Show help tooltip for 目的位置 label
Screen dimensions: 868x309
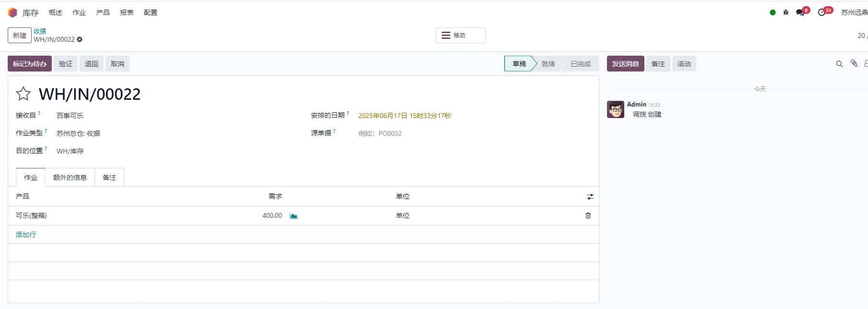[x=46, y=149]
